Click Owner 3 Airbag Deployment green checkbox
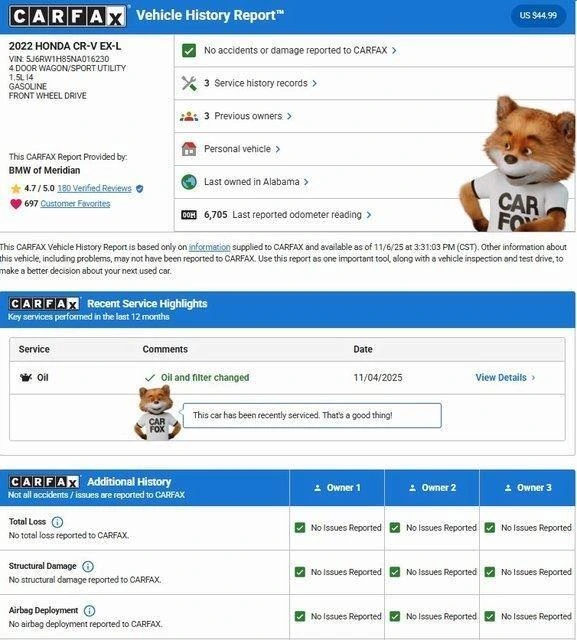Viewport: 577px width, 640px height. click(490, 616)
